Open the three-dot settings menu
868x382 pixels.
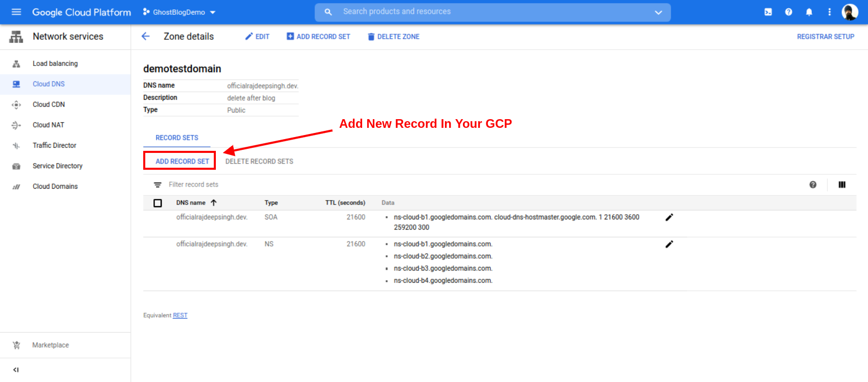(x=830, y=12)
